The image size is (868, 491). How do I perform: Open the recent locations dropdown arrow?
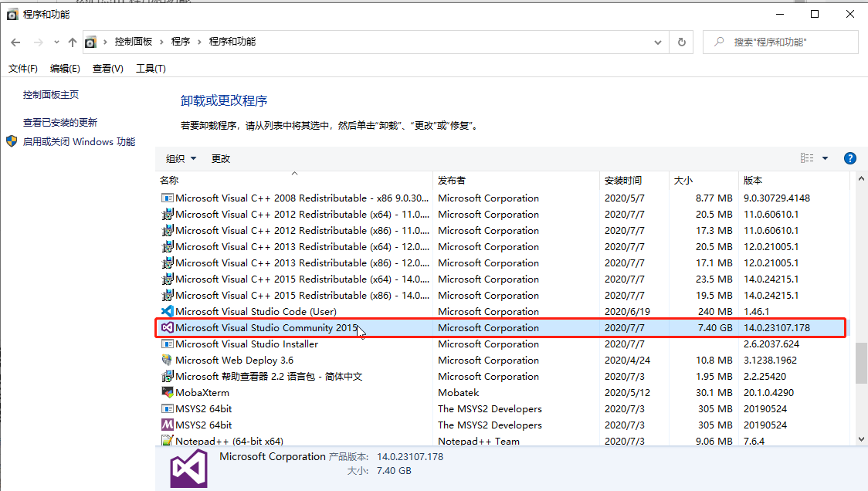[56, 42]
